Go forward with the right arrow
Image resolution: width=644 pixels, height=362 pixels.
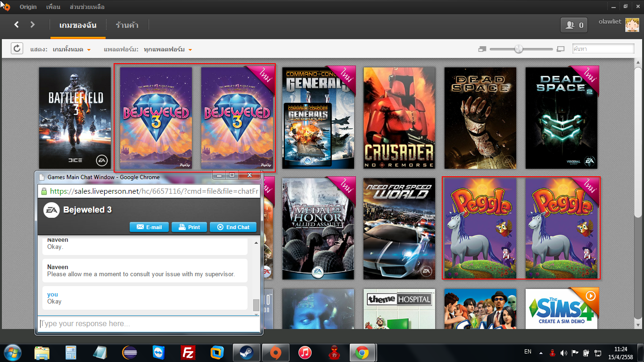click(33, 25)
